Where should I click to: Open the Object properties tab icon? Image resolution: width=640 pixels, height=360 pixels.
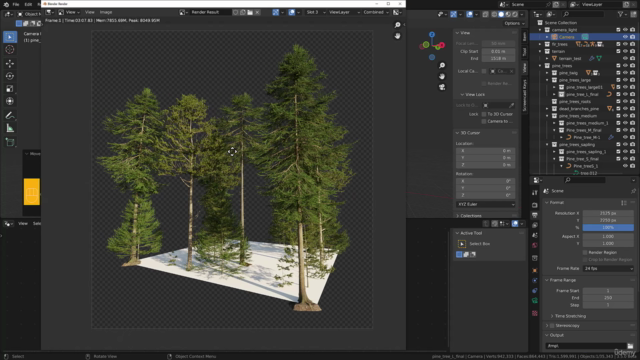(x=535, y=271)
